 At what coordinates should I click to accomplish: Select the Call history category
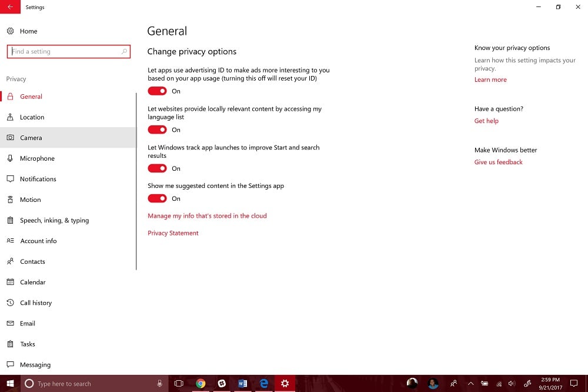click(x=36, y=303)
